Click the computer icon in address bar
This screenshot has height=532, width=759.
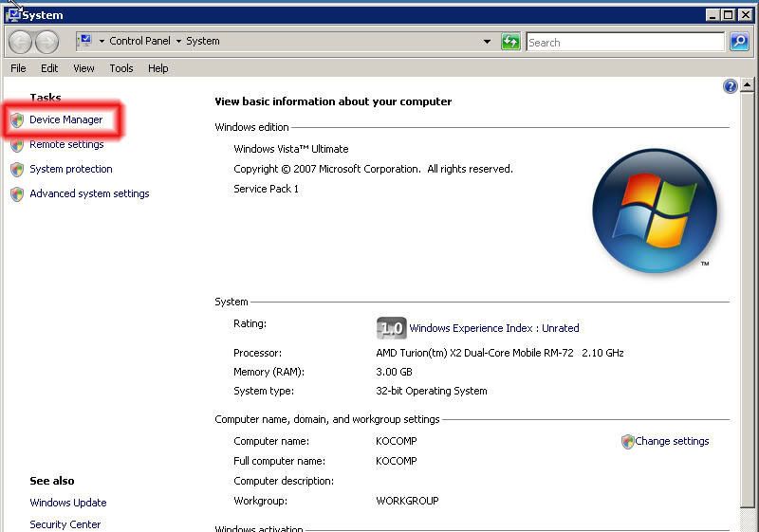coord(85,41)
